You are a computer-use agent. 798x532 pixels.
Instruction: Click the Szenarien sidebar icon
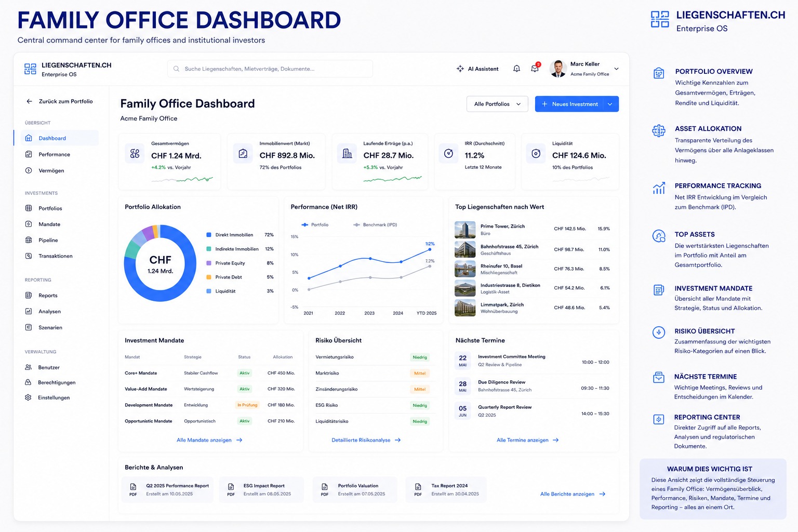29,327
